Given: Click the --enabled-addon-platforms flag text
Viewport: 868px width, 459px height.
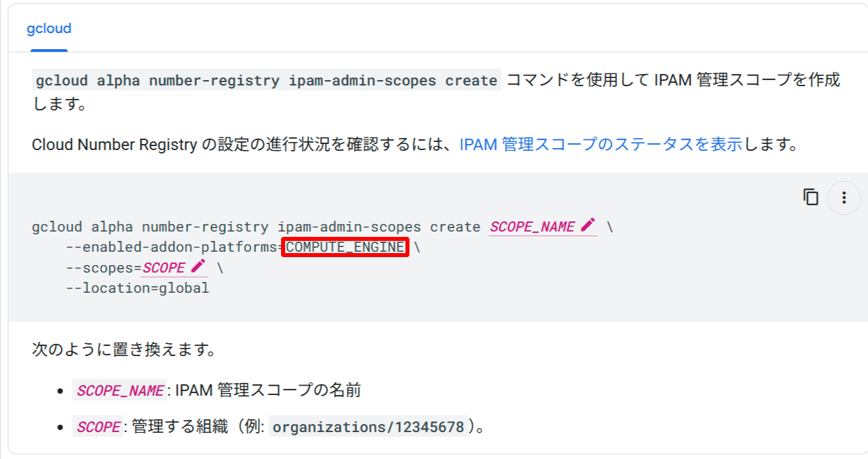Looking at the screenshot, I should coord(171,248).
